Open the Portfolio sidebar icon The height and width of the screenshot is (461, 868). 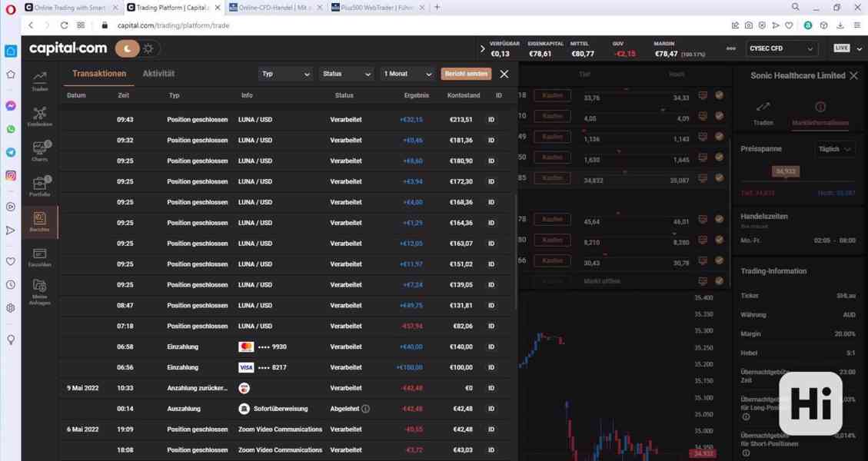point(39,186)
